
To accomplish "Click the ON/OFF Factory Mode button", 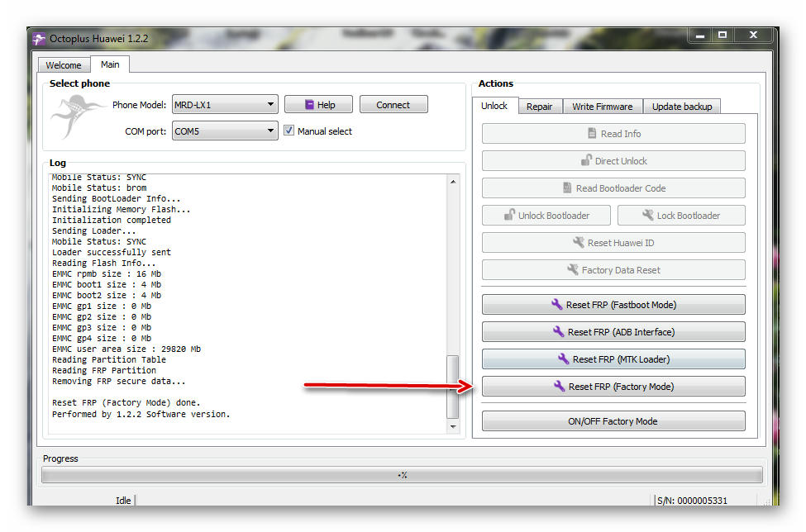I will tap(613, 421).
